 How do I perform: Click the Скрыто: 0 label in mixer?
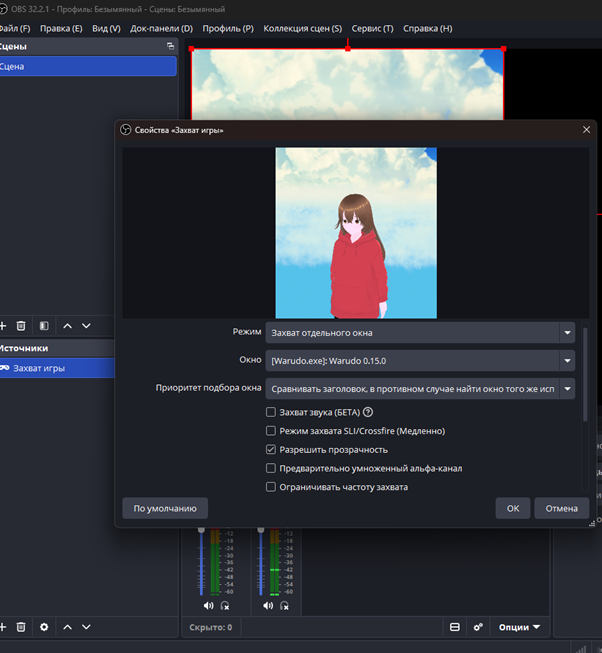click(211, 627)
